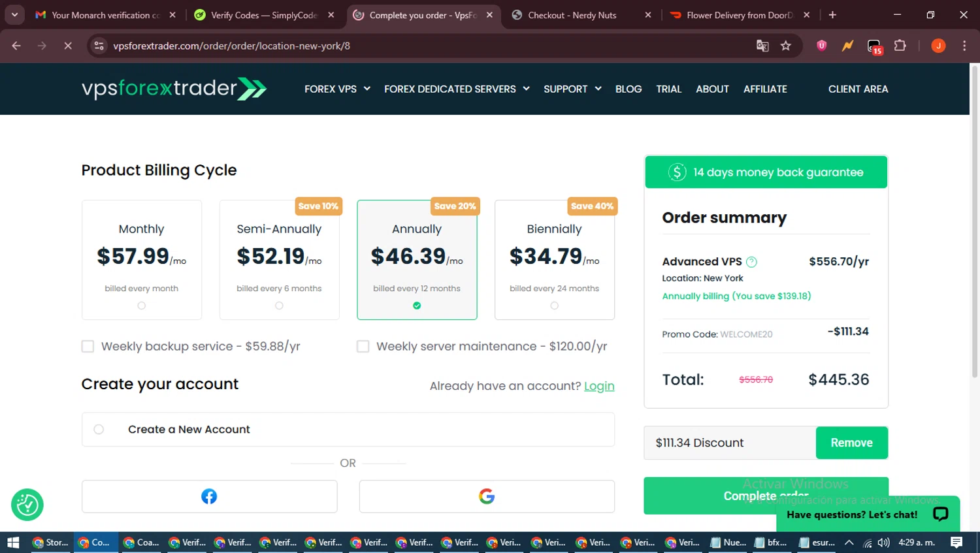The height and width of the screenshot is (553, 980).
Task: Open the taskbar volume icon
Action: [884, 543]
